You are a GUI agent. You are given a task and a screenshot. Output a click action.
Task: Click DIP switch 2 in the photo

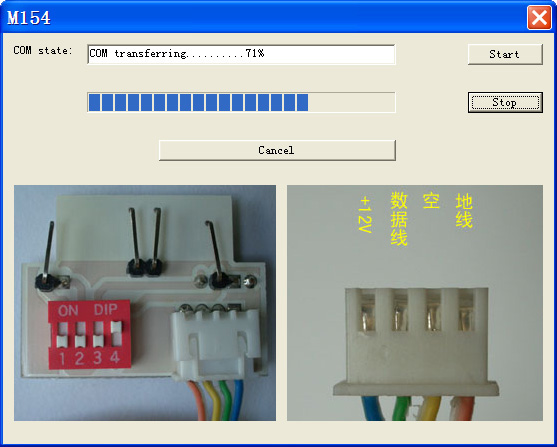[80, 335]
